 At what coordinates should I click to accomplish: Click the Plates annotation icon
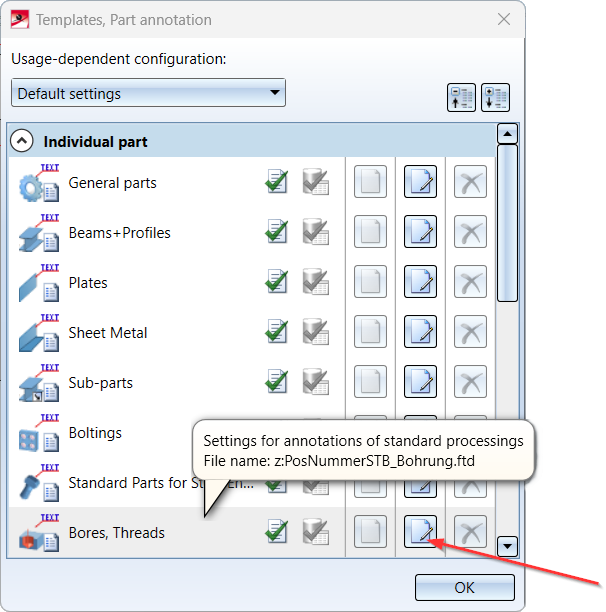39,283
